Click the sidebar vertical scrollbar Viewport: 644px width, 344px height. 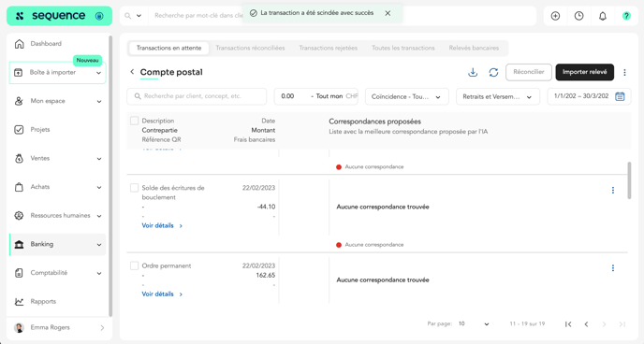[110, 177]
